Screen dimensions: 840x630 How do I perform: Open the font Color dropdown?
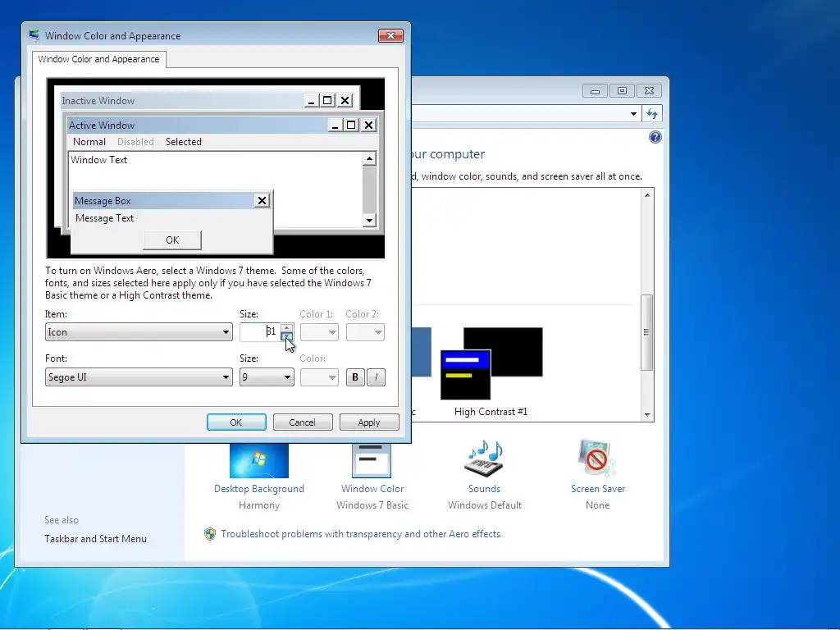(319, 377)
